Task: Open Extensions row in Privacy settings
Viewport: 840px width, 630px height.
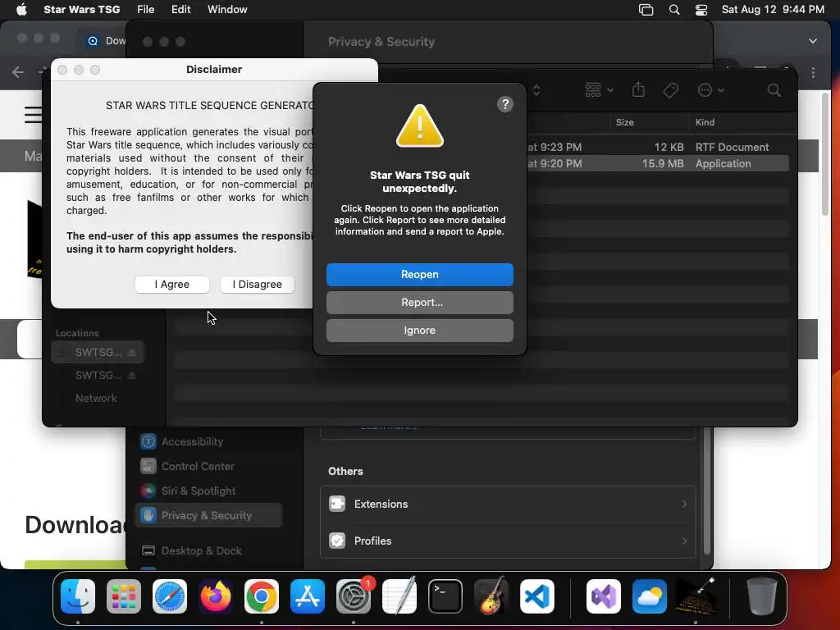Action: [x=507, y=504]
